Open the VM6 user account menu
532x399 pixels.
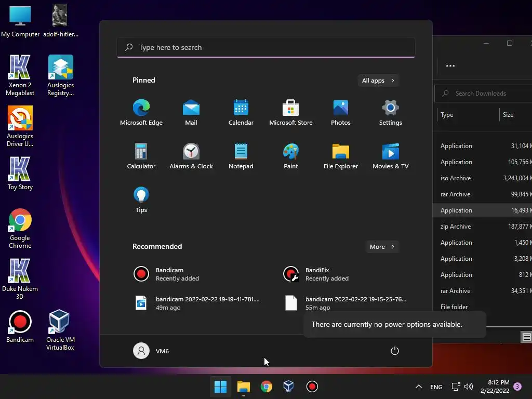(x=151, y=351)
